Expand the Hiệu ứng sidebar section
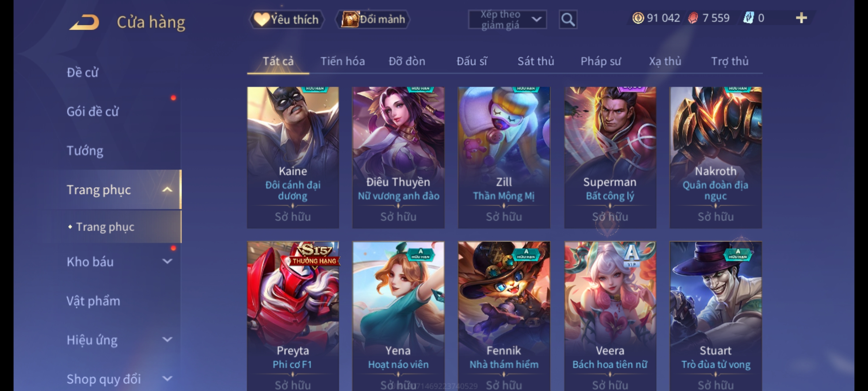This screenshot has height=391, width=868. click(167, 340)
